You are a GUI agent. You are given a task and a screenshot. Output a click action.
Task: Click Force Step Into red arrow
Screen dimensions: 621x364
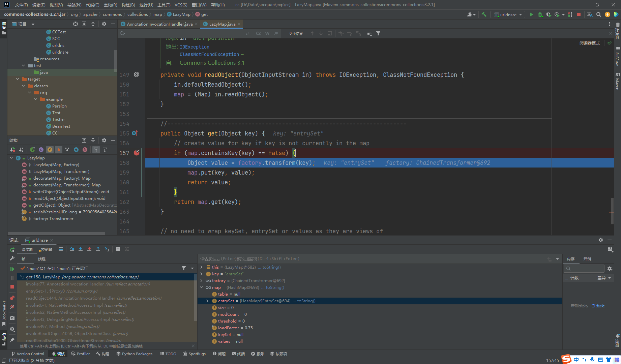click(x=89, y=249)
